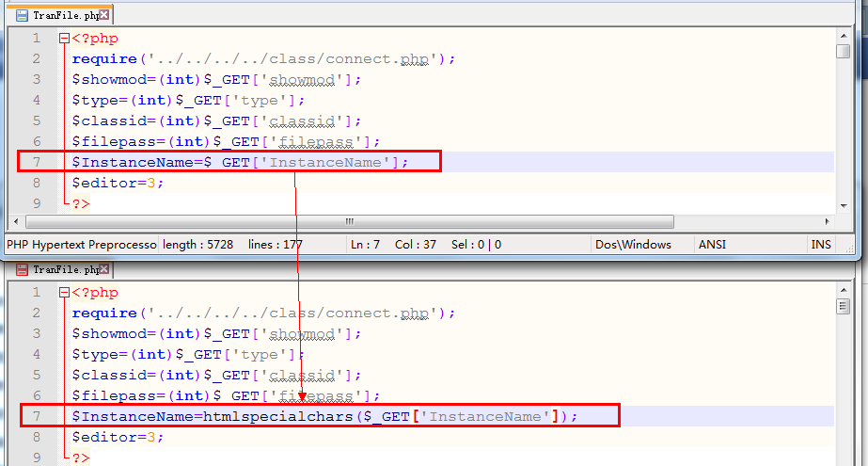
Task: Collapse the <?php fold in top editor
Action: [64, 39]
